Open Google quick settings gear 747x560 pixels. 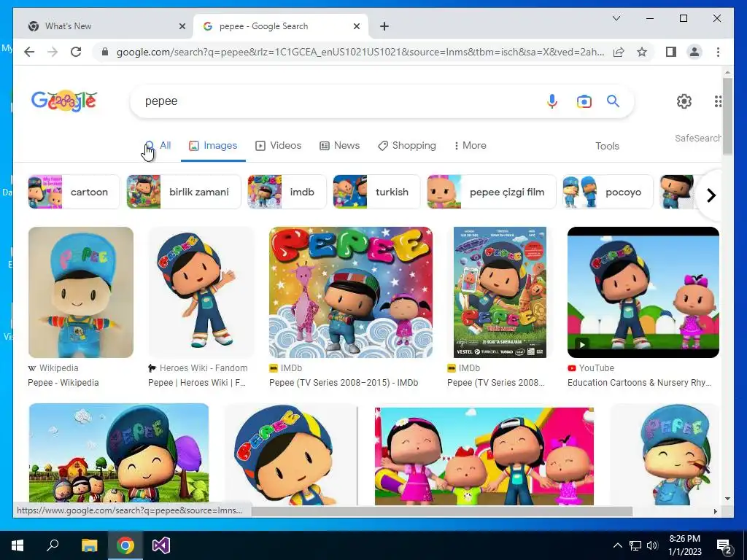coord(684,101)
